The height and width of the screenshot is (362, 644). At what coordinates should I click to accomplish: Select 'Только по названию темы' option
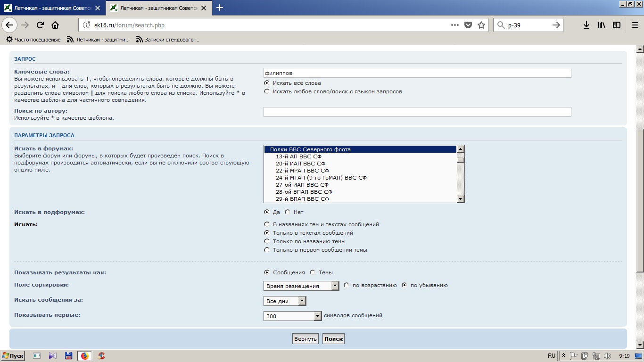point(267,241)
